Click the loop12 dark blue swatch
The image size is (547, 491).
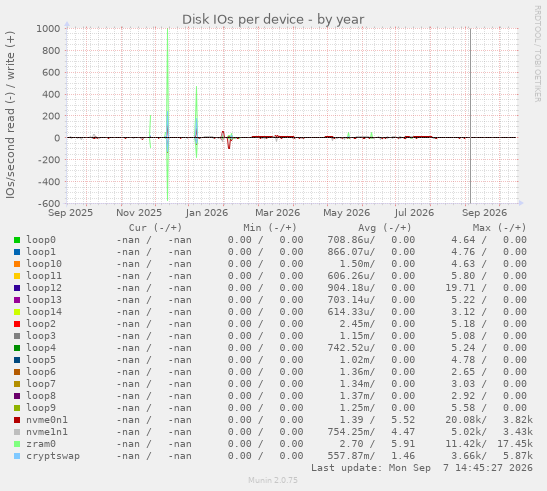(x=17, y=288)
